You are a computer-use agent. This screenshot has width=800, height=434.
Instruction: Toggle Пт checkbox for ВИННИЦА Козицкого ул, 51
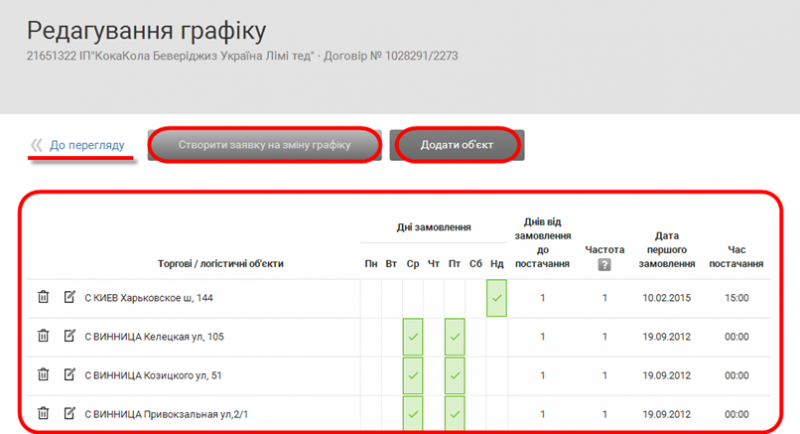[x=455, y=376]
